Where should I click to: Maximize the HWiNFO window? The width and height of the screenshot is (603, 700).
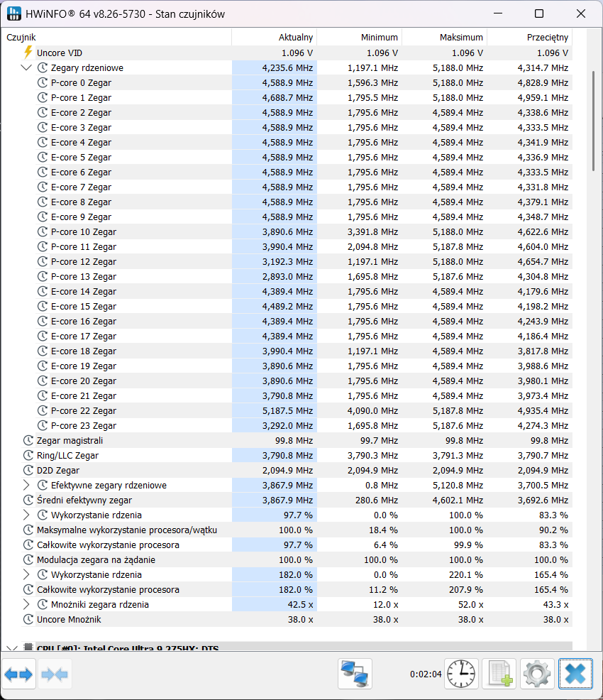(x=539, y=13)
